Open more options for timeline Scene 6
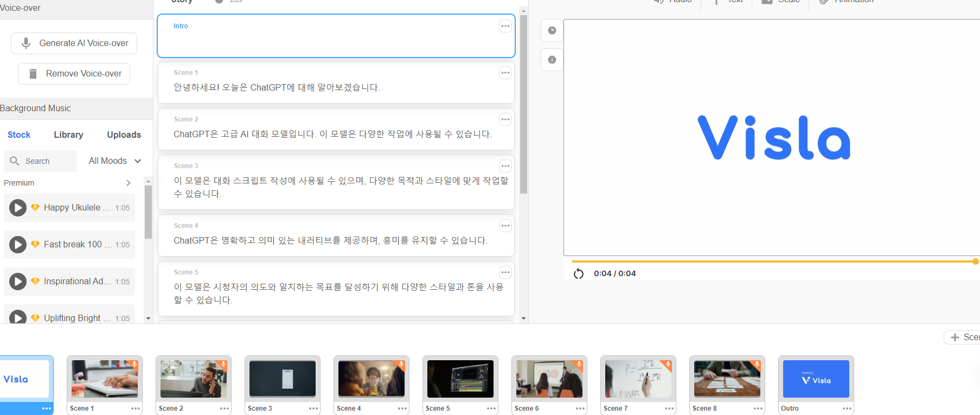 point(580,408)
